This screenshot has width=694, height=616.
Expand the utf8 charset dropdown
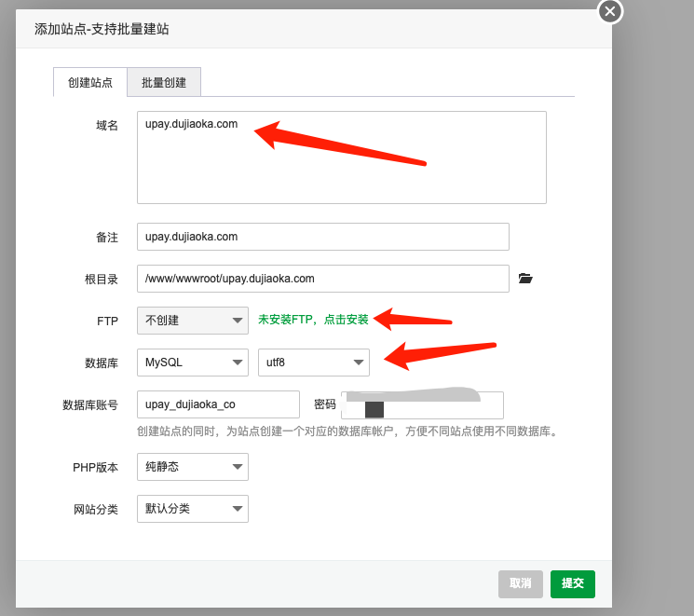(313, 363)
